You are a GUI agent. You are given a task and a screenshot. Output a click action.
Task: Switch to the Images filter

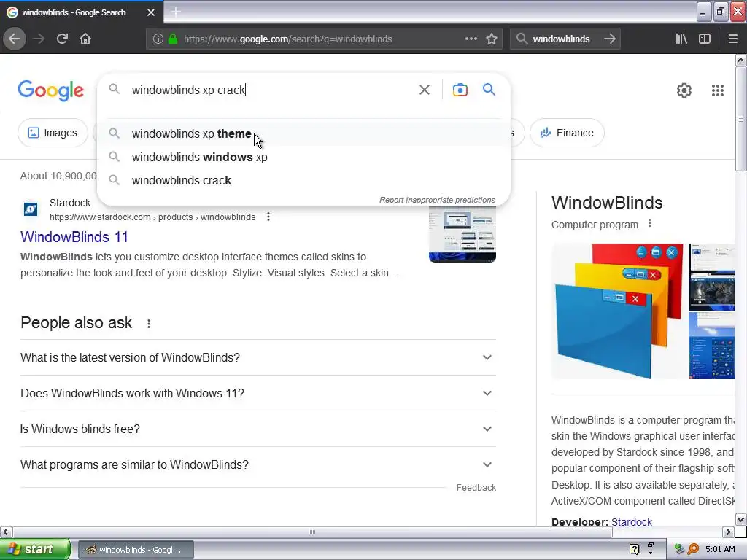click(x=53, y=133)
